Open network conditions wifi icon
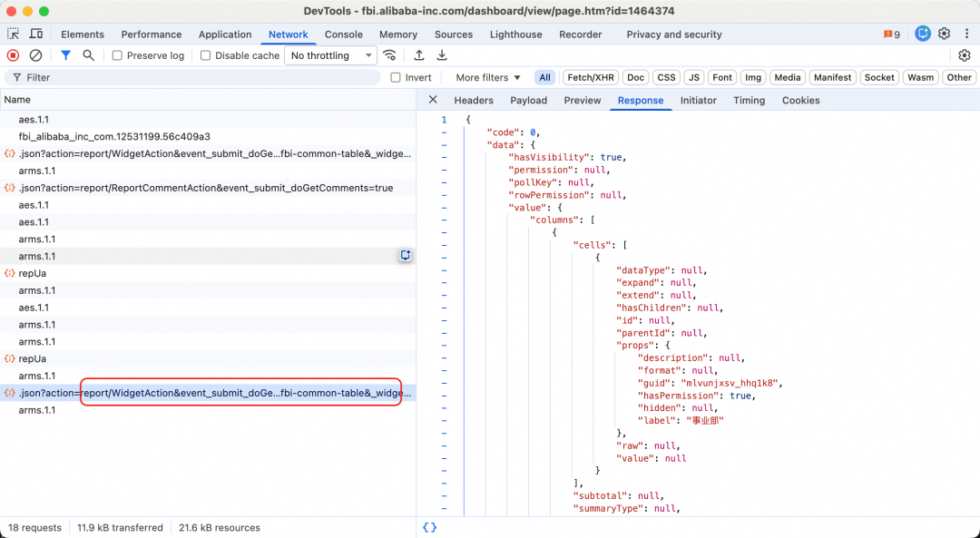 [389, 55]
